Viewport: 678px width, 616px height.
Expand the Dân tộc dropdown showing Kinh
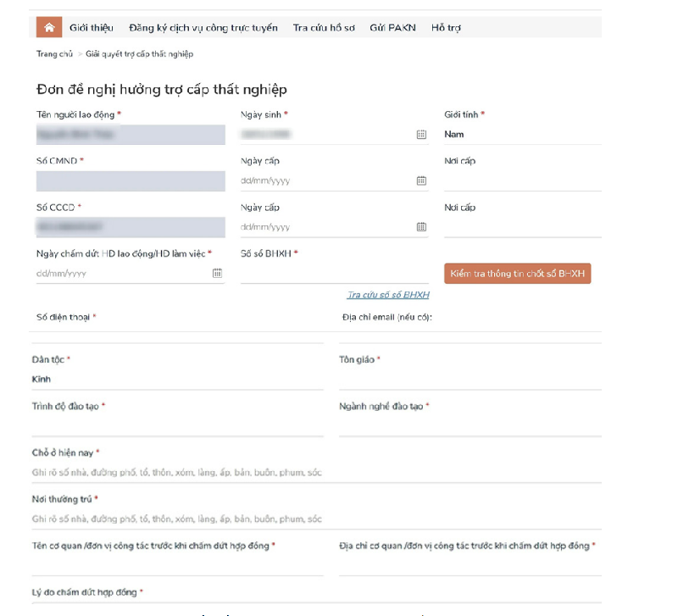pos(177,380)
